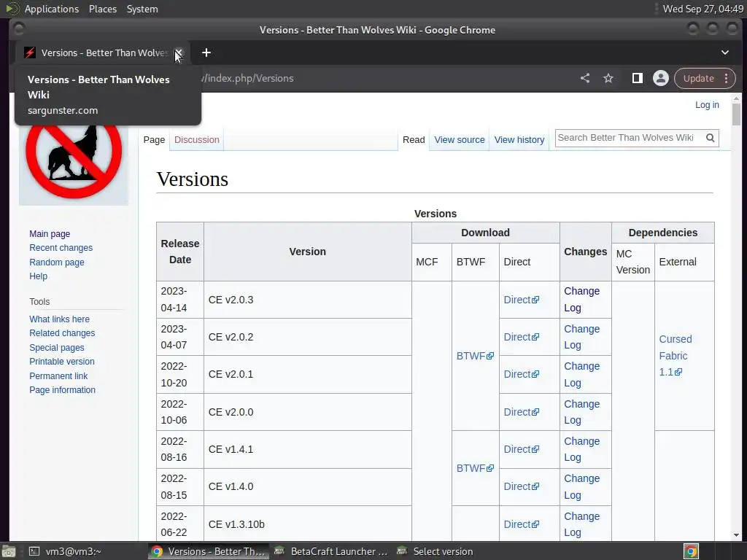Click the Direct download for CE v1.3.10b

point(521,524)
